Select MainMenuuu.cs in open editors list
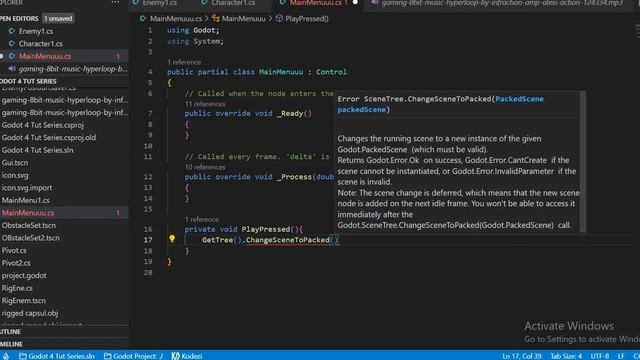Screen dimensions: 640x360 (45, 56)
